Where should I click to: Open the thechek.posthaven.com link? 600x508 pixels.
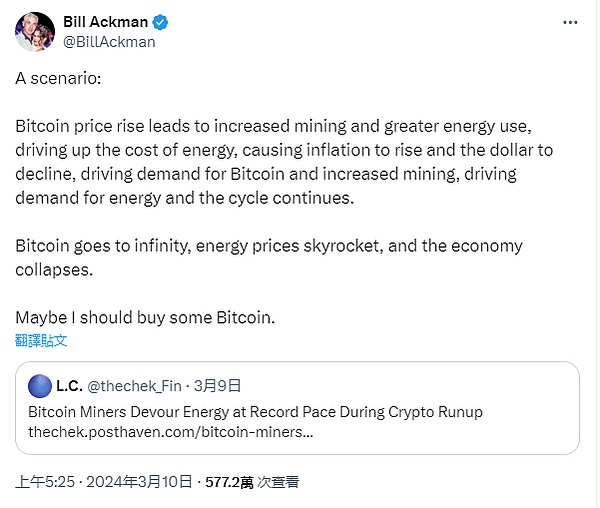click(170, 433)
